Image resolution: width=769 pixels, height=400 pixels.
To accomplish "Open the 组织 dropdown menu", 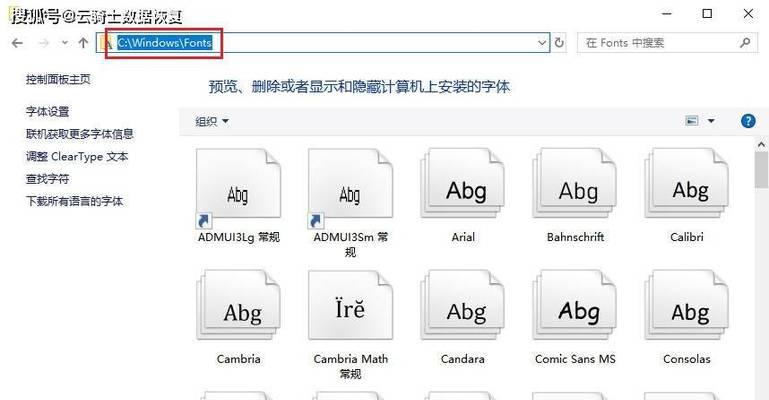I will coord(212,121).
